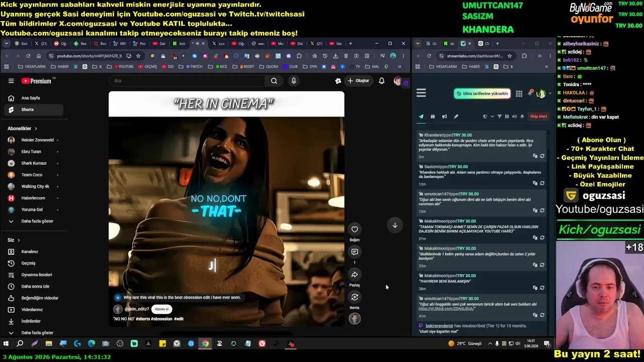Expand subscriptions with Daha fazla göster under Yoruma Gel
644x362 pixels.
pyautogui.click(x=34, y=221)
